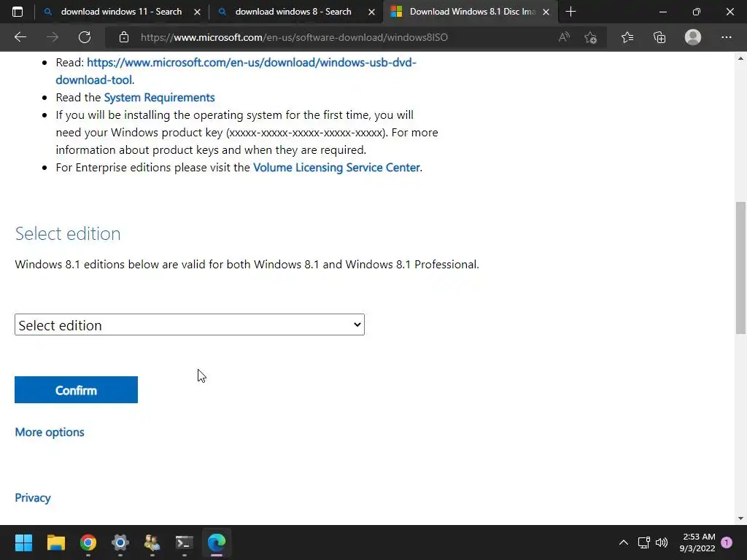Show hidden system tray icons
This screenshot has width=747, height=560.
pyautogui.click(x=623, y=542)
